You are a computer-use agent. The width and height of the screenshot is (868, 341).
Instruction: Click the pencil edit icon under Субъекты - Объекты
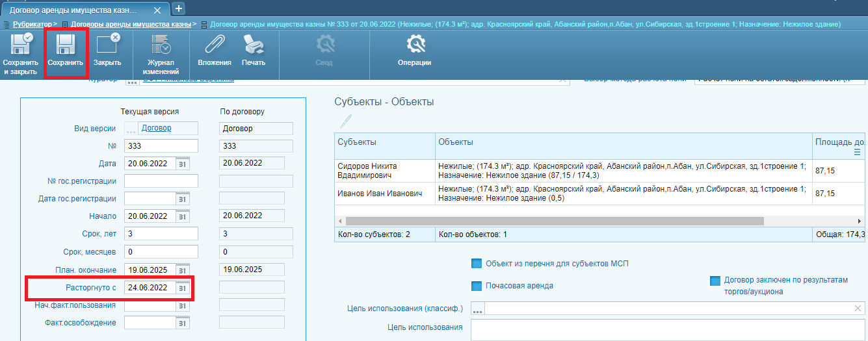point(345,121)
